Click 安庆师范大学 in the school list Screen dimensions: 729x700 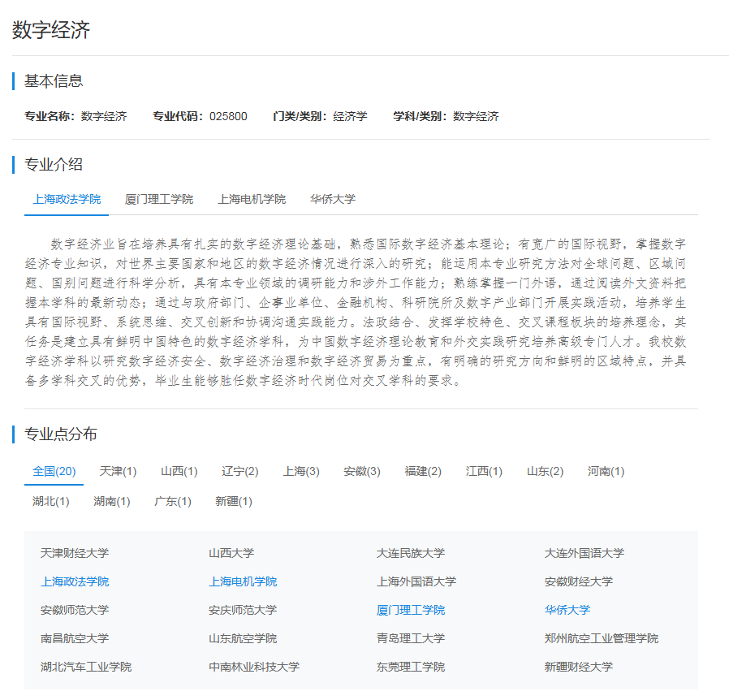tap(243, 610)
